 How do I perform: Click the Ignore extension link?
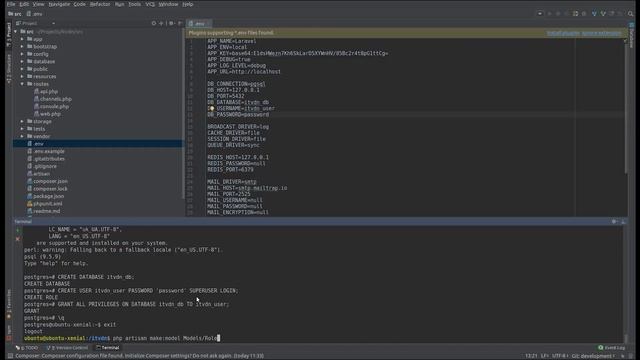(601, 33)
